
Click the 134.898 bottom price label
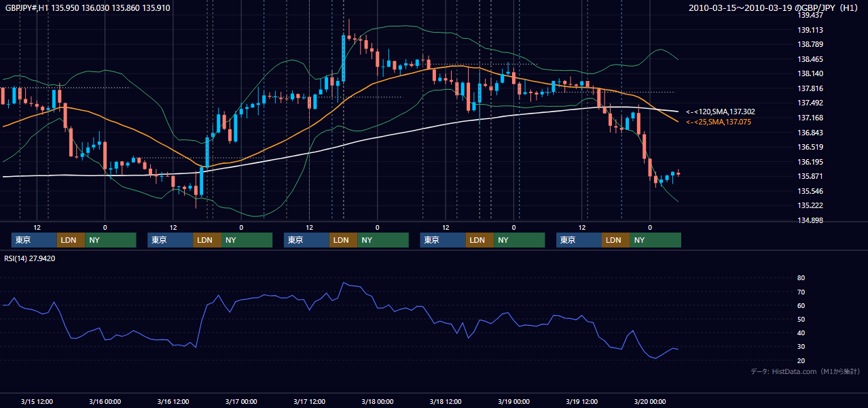tap(810, 220)
